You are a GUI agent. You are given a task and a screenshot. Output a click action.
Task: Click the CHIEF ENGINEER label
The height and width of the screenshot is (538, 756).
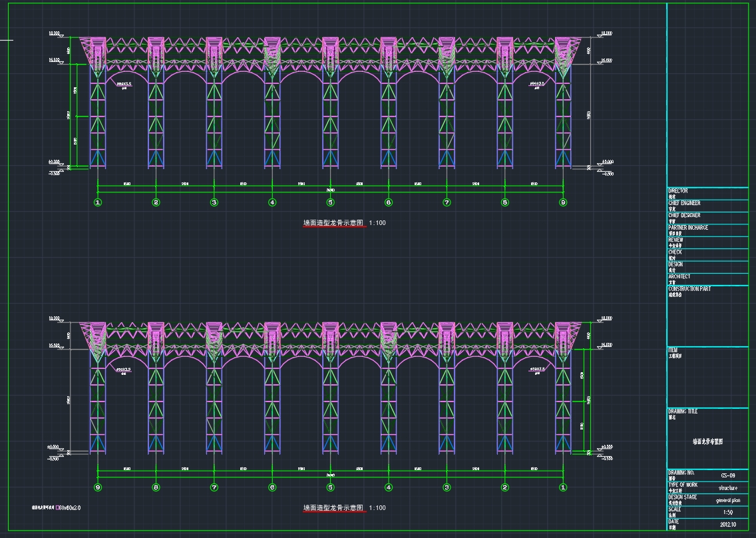(684, 203)
